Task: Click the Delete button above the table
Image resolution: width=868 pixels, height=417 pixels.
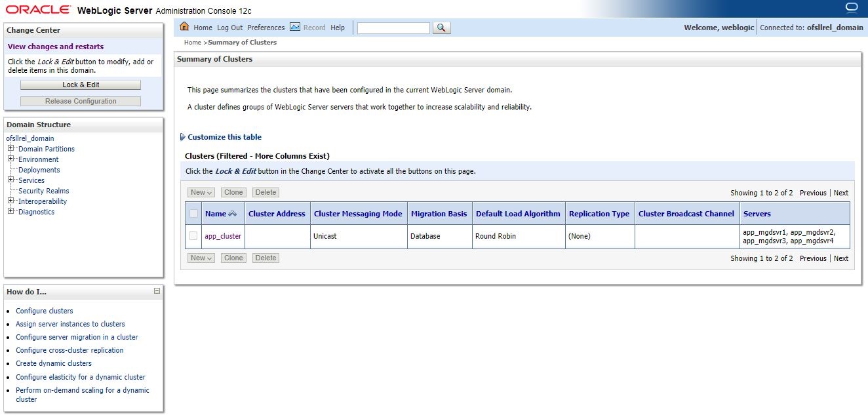Action: tap(266, 193)
